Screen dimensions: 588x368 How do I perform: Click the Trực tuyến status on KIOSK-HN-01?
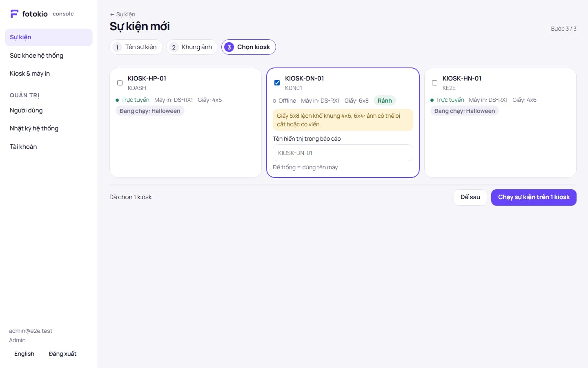(x=447, y=100)
